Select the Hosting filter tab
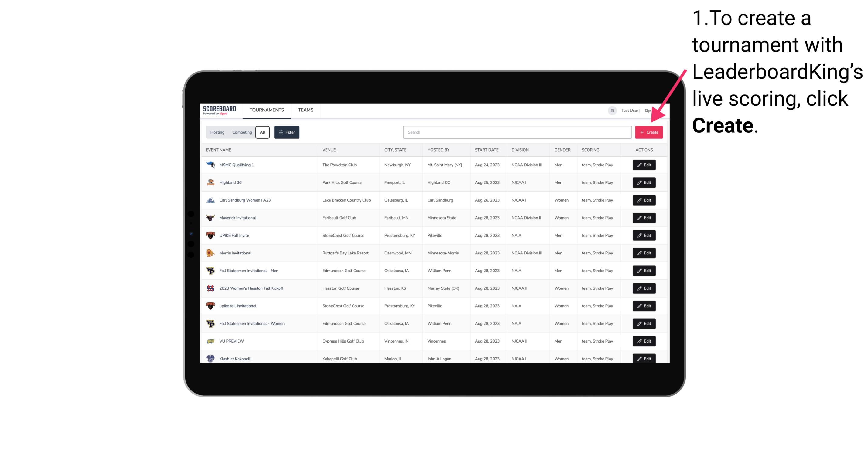 pos(217,132)
